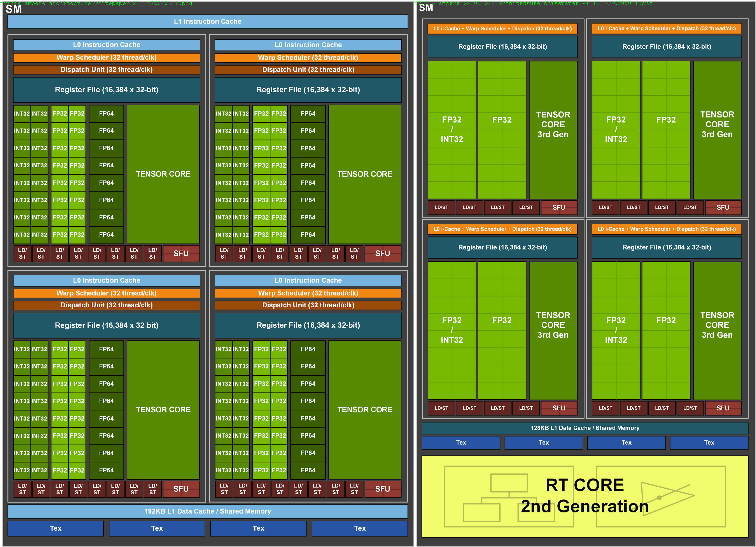Toggle the L0 i-Cache + Warp Scheduler header
The width and height of the screenshot is (756, 547).
click(x=502, y=29)
